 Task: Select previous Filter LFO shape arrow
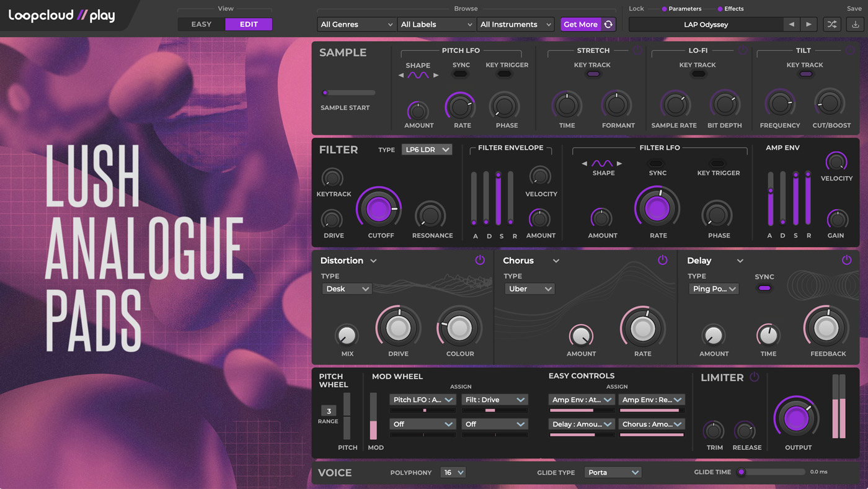pyautogui.click(x=584, y=164)
